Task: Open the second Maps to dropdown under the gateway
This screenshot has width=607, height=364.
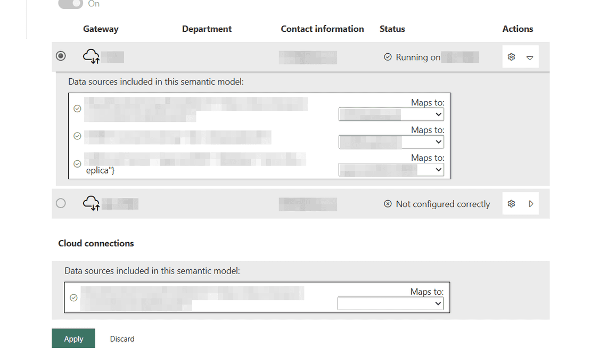Action: 391,142
